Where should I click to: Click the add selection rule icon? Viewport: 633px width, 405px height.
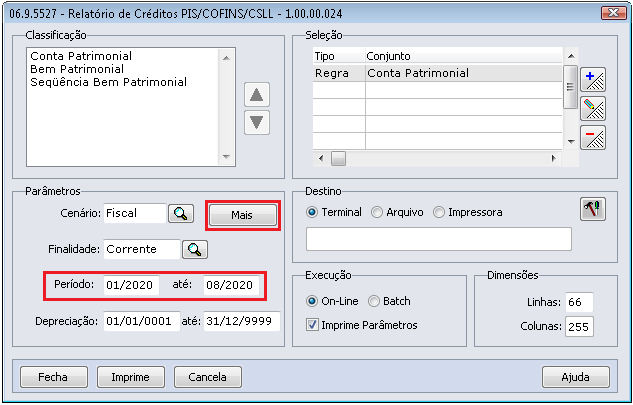593,80
